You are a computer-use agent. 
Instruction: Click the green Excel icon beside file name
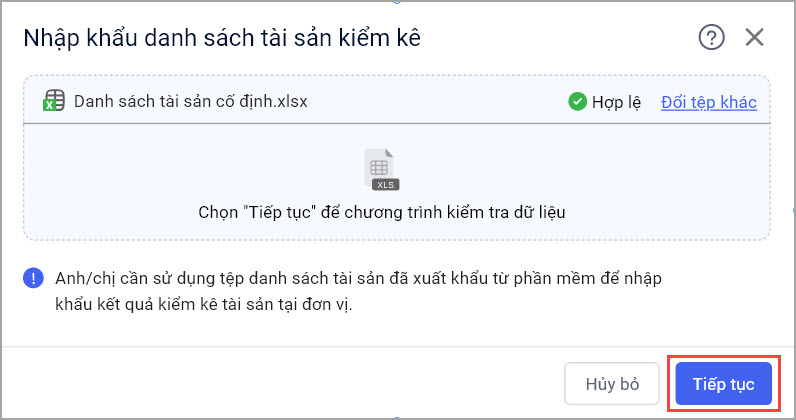click(x=54, y=102)
